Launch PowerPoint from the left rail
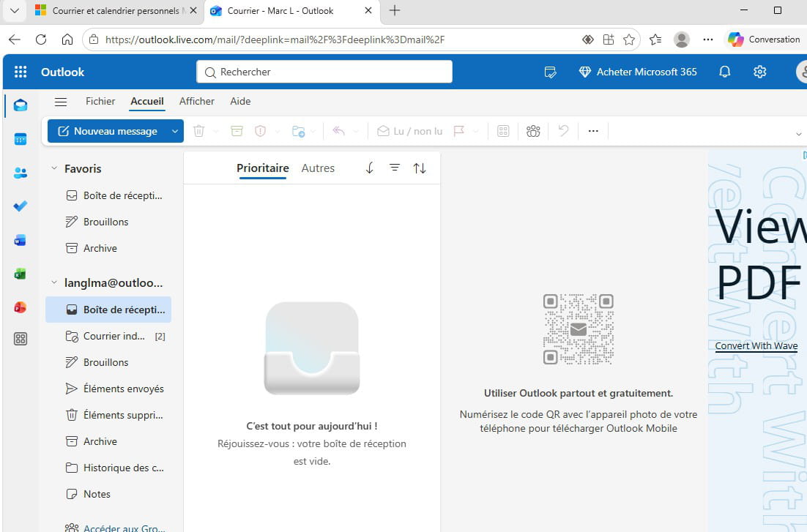Screen dimensions: 807x532 pyautogui.click(x=21, y=307)
